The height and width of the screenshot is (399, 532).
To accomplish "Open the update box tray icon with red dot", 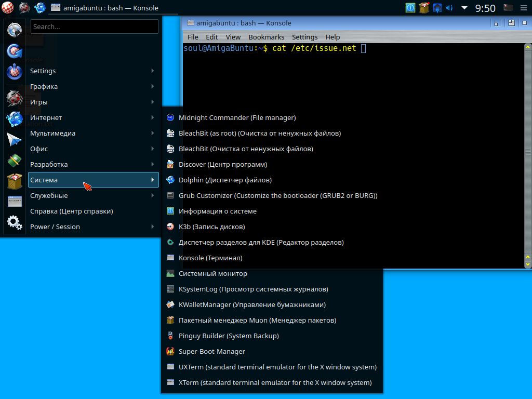I will pos(424,8).
